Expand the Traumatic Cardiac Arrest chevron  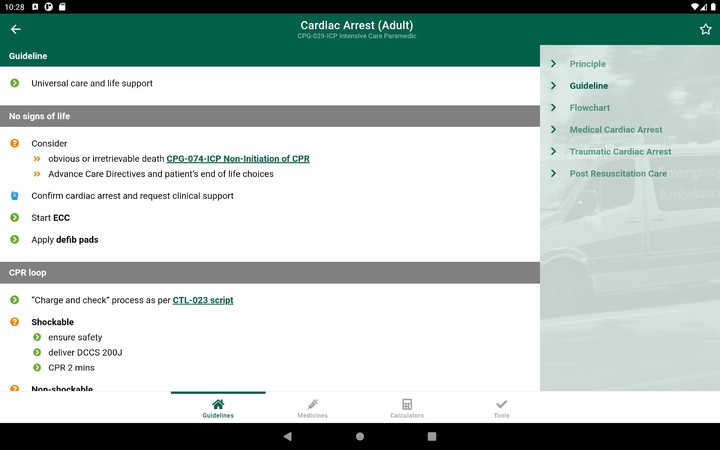click(x=553, y=152)
